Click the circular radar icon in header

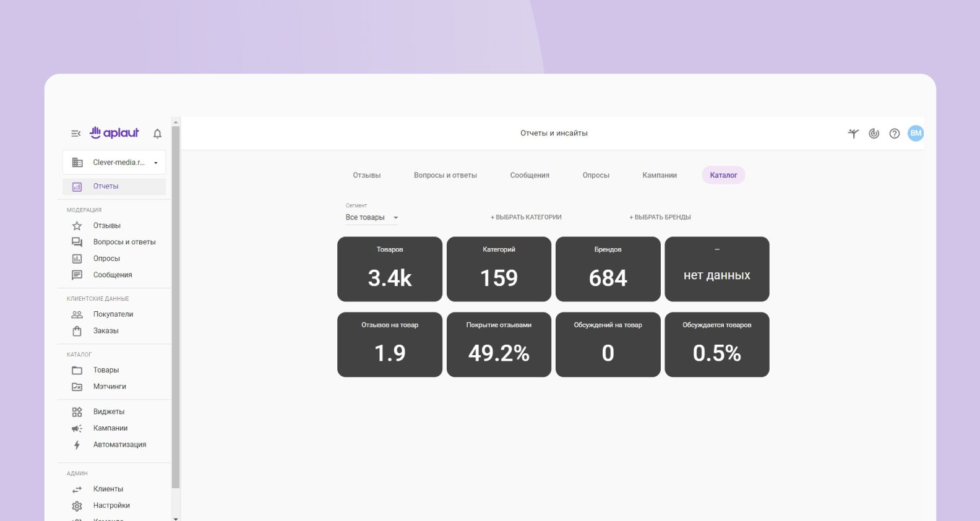tap(874, 134)
